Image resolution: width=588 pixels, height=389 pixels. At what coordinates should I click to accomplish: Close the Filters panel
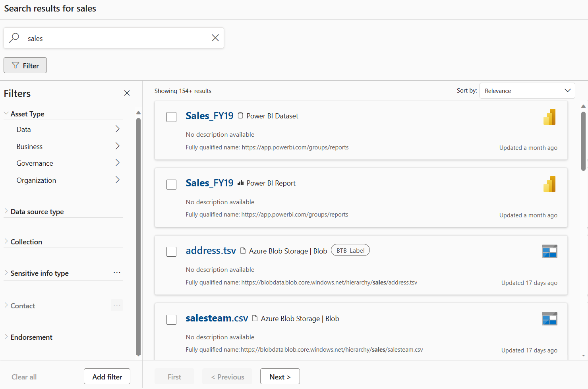click(127, 93)
